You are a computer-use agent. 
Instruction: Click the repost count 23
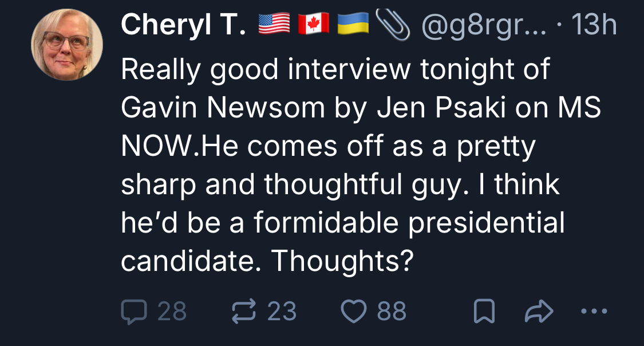click(x=282, y=311)
